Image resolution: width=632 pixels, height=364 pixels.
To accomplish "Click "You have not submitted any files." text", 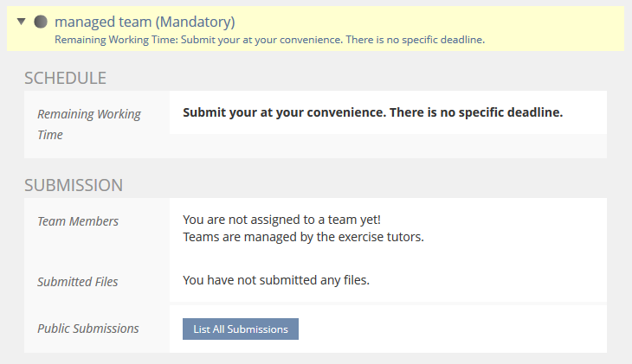I will click(x=276, y=280).
